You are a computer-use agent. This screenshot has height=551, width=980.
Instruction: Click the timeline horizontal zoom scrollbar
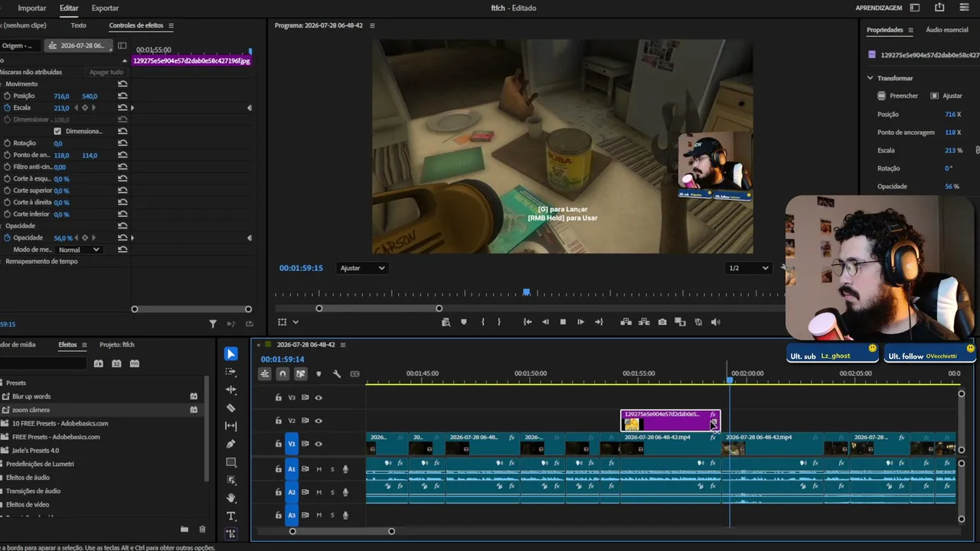coord(341,531)
